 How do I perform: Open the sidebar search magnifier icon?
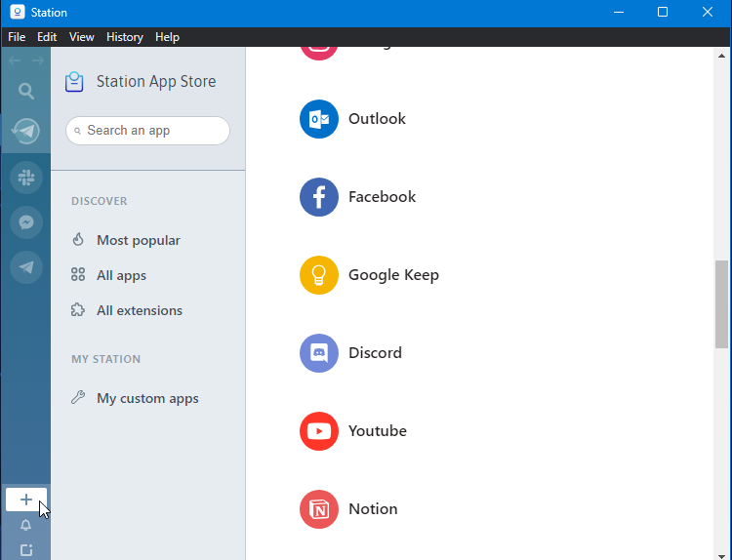26,91
